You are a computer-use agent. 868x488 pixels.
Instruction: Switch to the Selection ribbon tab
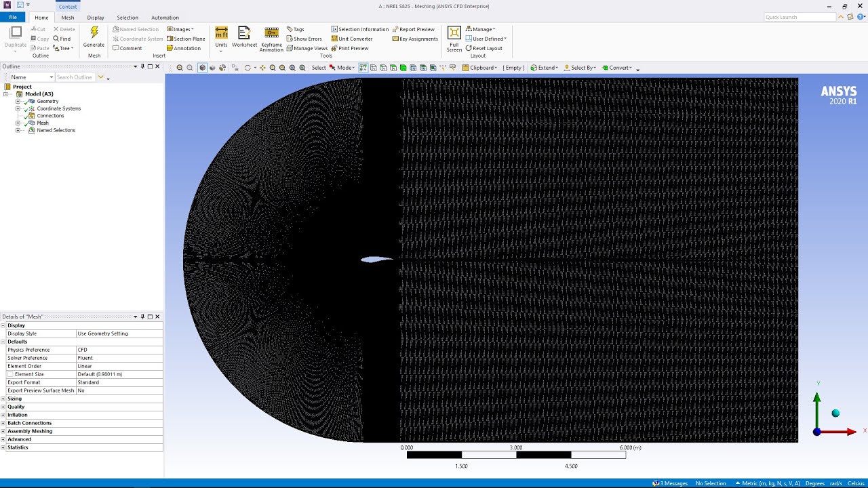(x=127, y=18)
